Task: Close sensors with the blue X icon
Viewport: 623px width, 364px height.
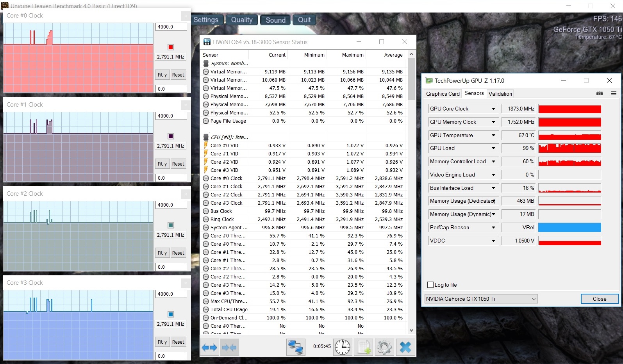Action: [405, 347]
